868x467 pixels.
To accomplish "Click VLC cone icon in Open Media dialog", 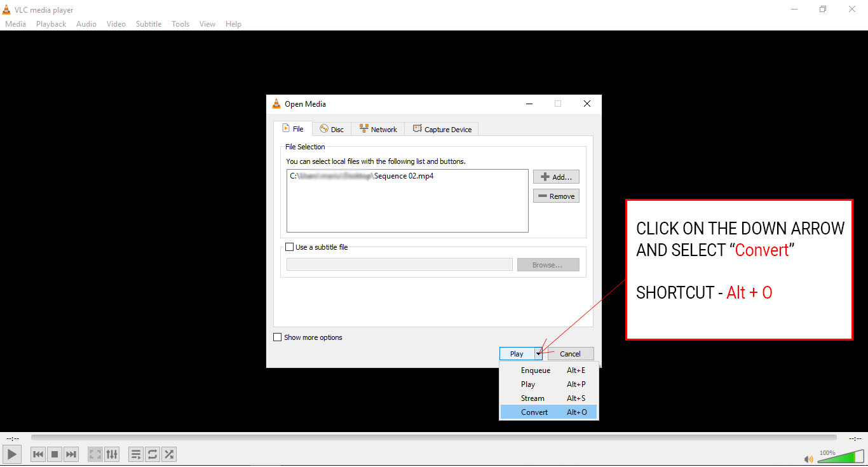I will coord(276,104).
